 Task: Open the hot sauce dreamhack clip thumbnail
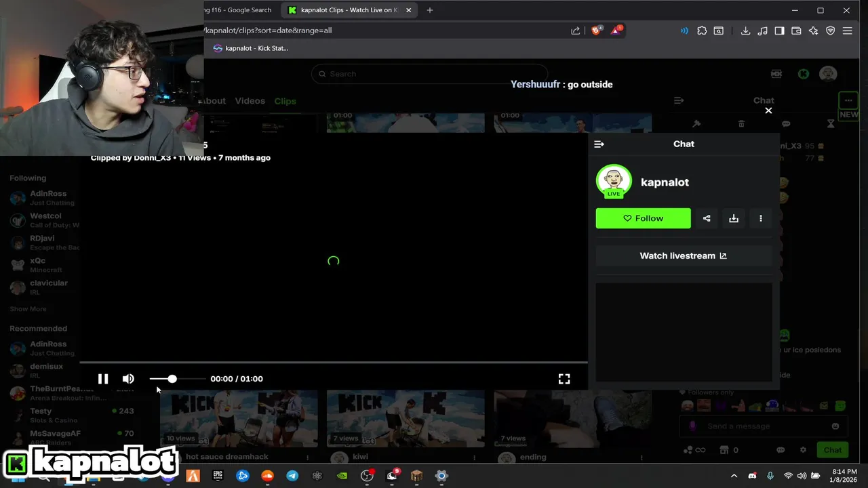tap(239, 418)
